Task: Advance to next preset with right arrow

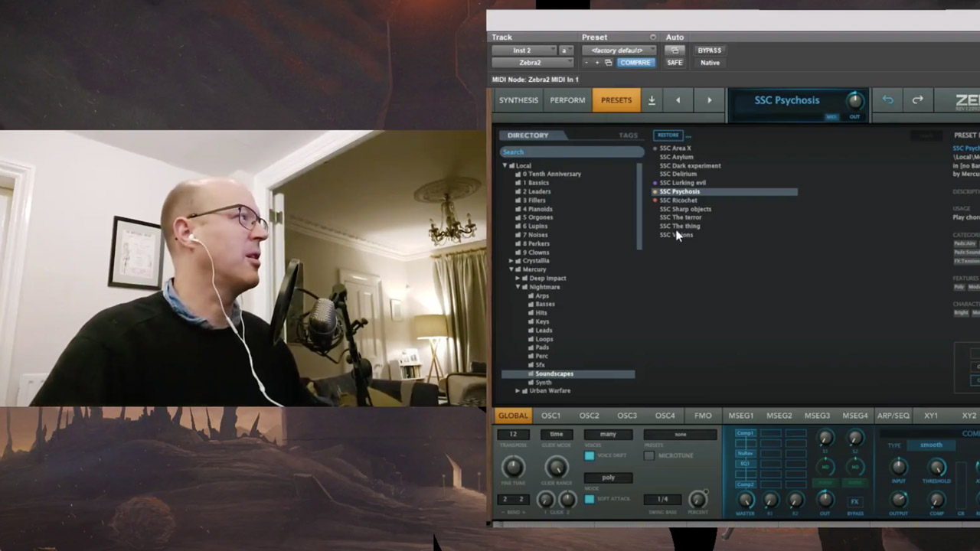Action: [x=709, y=100]
